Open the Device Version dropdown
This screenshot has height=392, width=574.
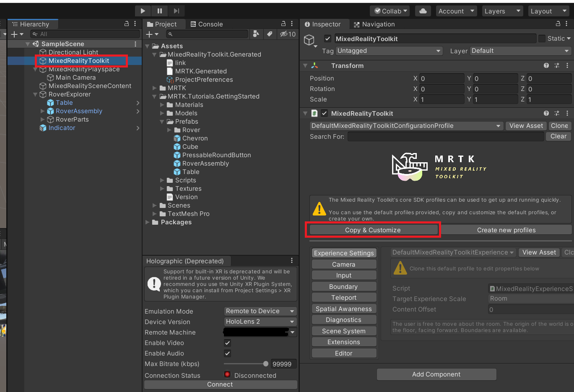tap(260, 322)
